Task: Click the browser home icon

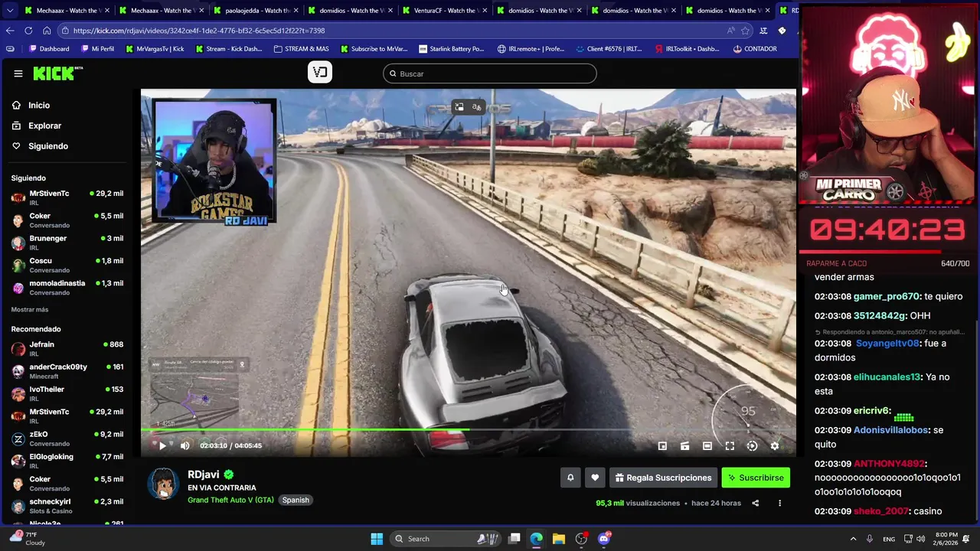Action: pos(47,31)
